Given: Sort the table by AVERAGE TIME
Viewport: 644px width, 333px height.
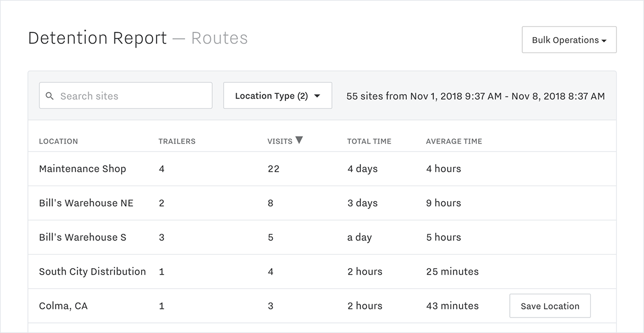Looking at the screenshot, I should [x=453, y=141].
